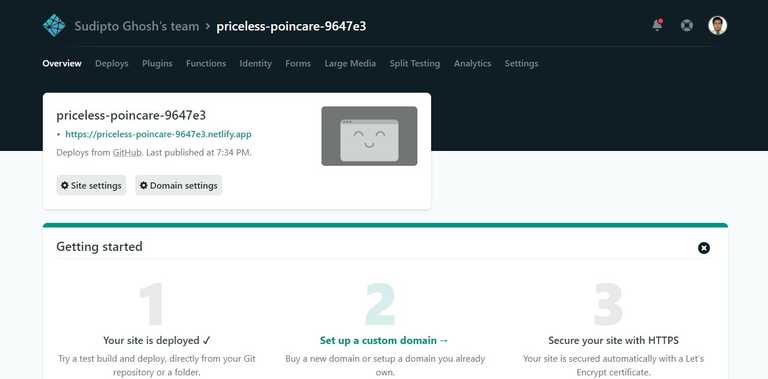View the Analytics tab
Image resolution: width=768 pixels, height=379 pixels.
tap(472, 64)
